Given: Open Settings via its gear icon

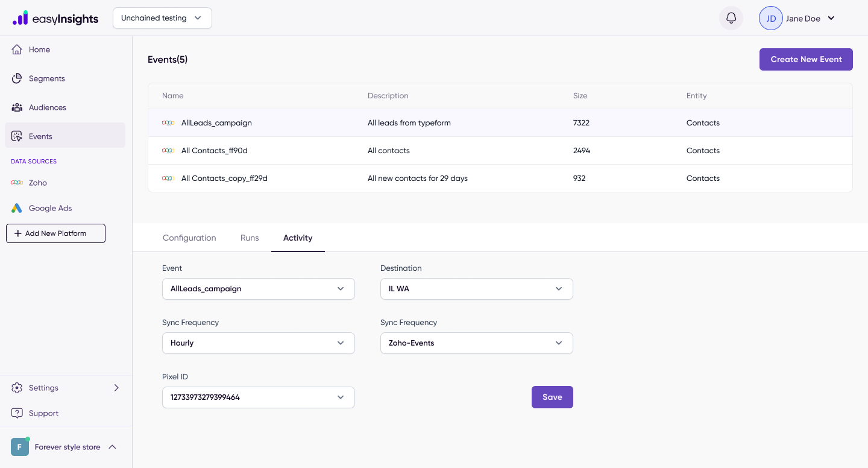Looking at the screenshot, I should coord(17,388).
